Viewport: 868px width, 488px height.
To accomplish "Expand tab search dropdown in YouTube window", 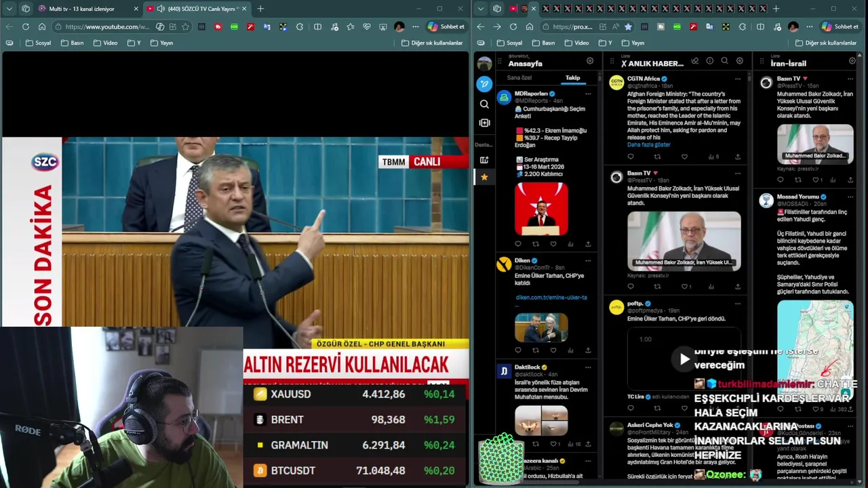I will 9,9.
